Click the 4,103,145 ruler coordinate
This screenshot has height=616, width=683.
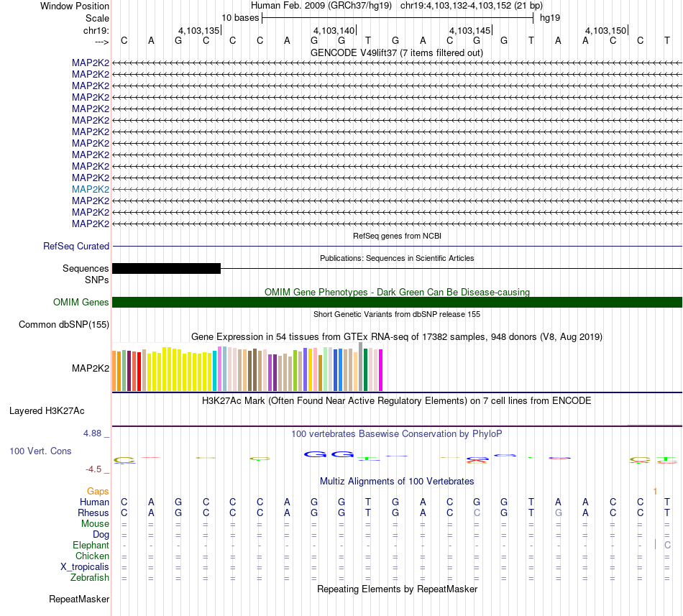(x=470, y=30)
